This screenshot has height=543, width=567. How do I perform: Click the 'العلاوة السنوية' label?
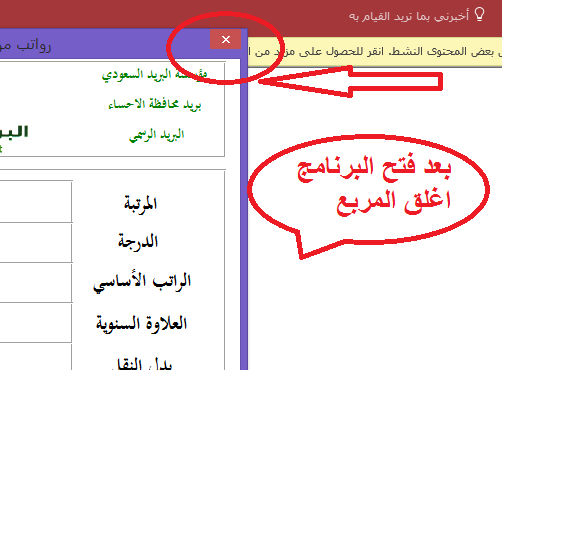[141, 324]
